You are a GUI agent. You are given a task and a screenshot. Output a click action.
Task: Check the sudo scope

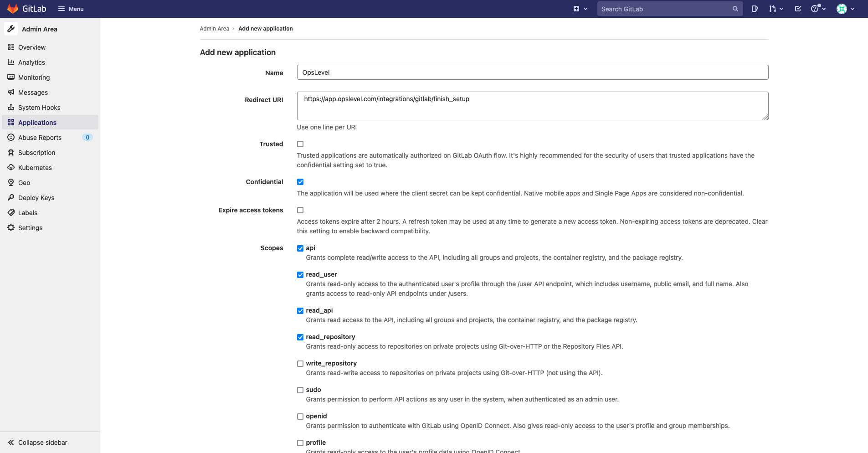pos(300,390)
